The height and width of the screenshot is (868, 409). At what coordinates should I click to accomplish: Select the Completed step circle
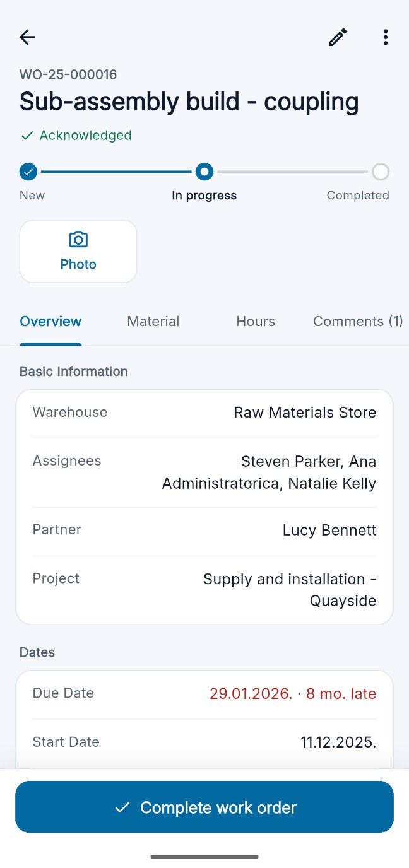click(x=381, y=172)
